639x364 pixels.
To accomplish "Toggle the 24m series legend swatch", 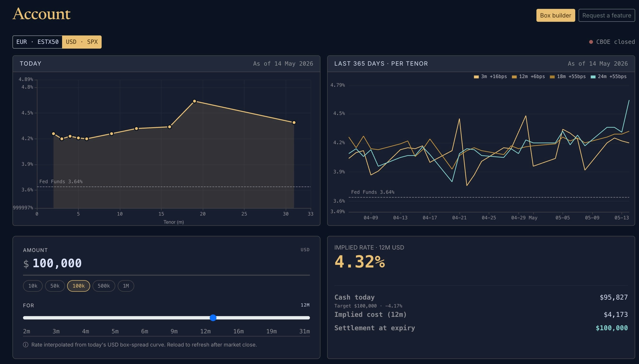I will tap(593, 77).
